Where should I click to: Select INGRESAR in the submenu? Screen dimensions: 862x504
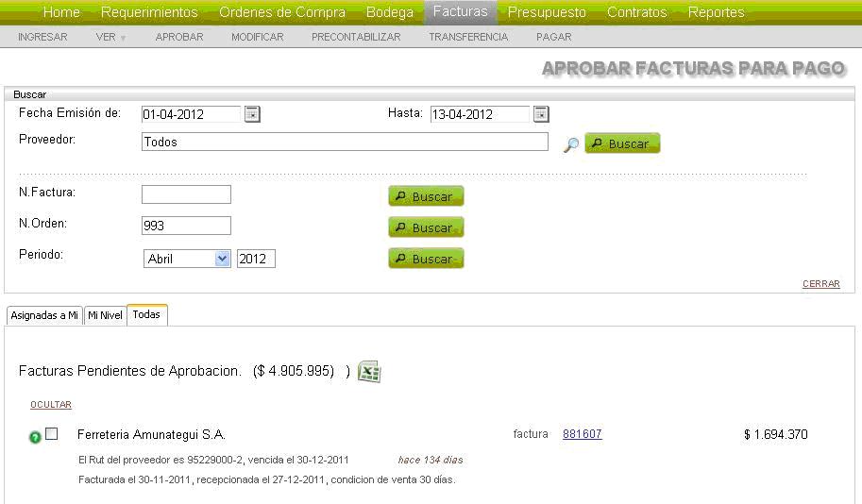tap(42, 37)
